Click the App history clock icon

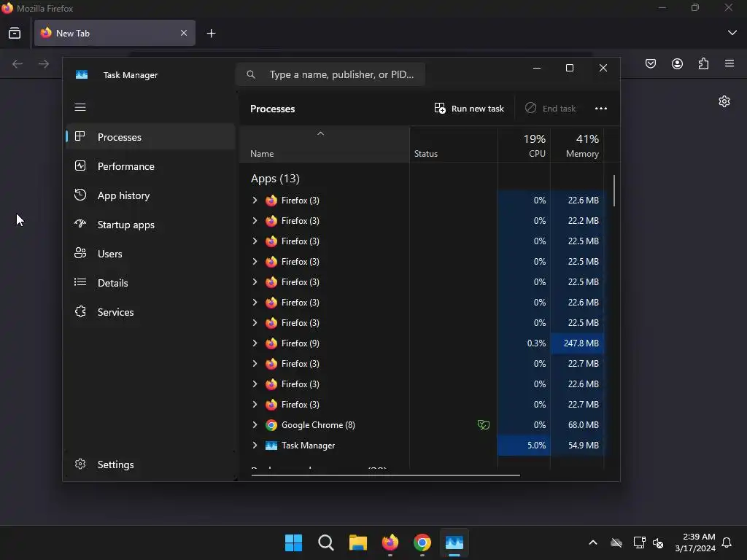(80, 195)
